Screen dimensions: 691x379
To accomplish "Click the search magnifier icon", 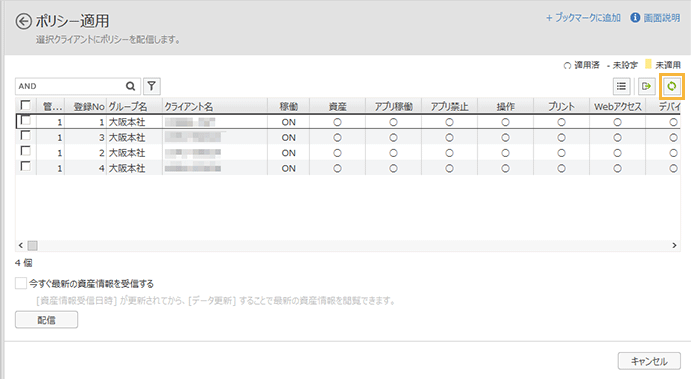I will tap(130, 86).
